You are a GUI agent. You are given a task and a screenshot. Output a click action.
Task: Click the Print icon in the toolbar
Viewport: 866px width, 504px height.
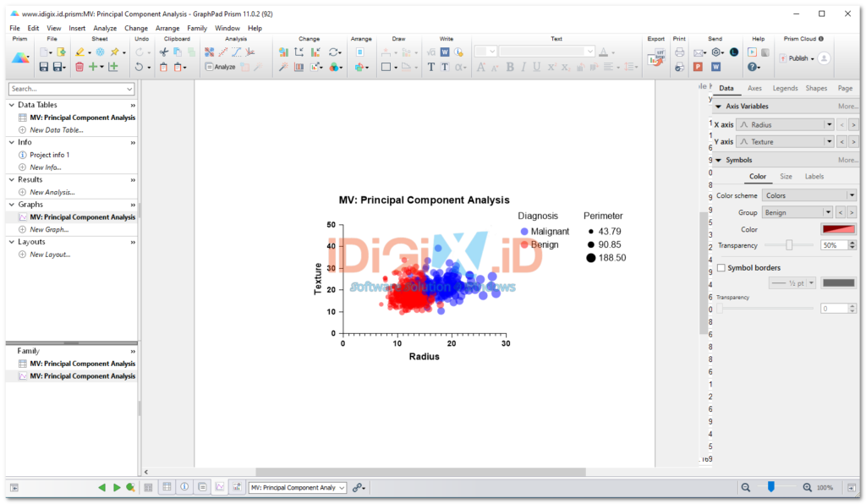679,52
